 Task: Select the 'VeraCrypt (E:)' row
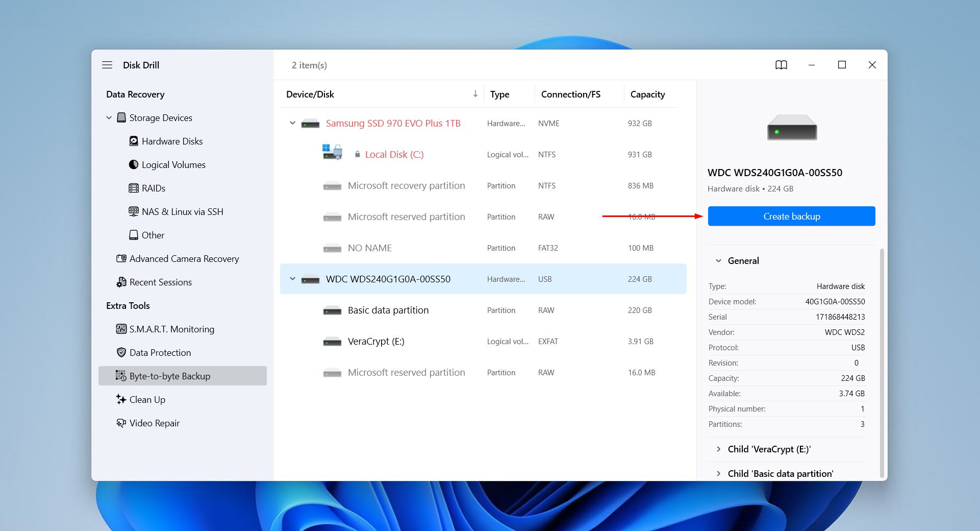tap(483, 341)
